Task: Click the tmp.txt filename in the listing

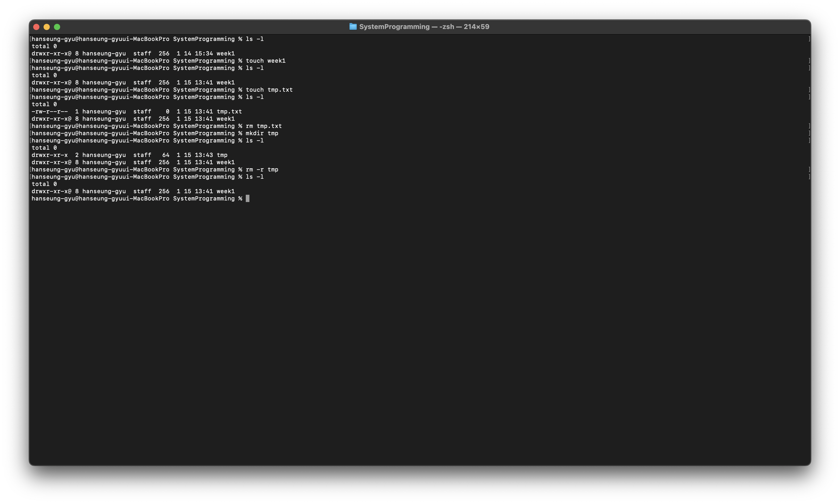Action: [x=229, y=112]
